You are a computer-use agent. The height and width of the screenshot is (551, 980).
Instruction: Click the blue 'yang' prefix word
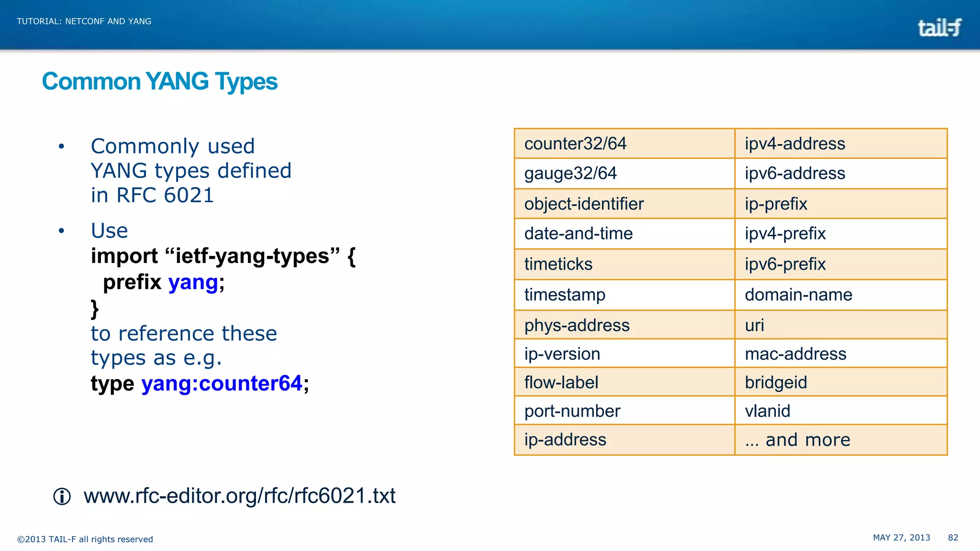(193, 283)
